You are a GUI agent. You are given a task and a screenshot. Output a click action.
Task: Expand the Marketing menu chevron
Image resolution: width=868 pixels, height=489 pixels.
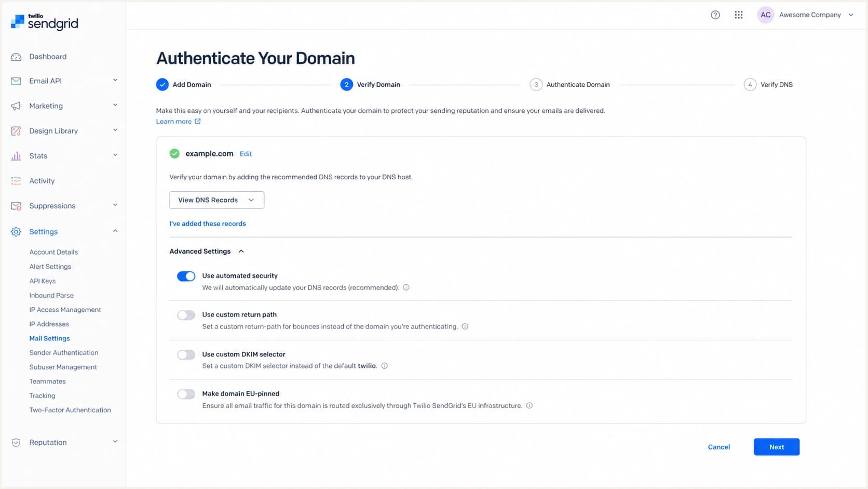[115, 105]
